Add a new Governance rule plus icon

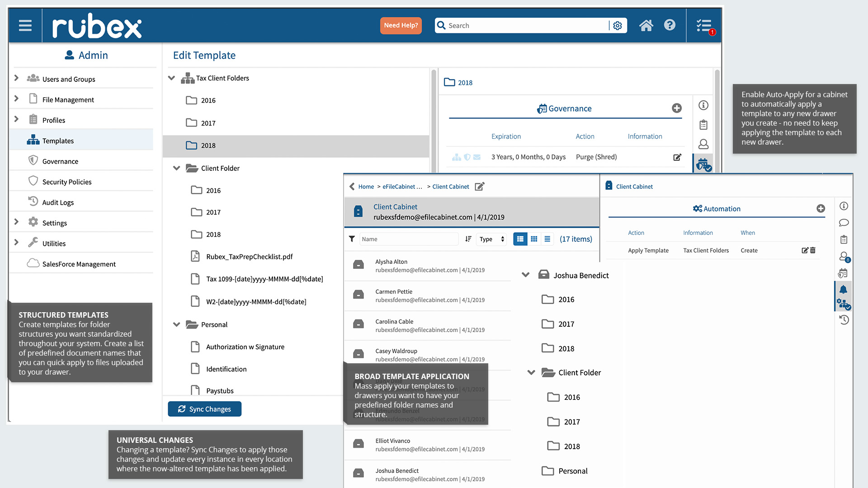[676, 108]
